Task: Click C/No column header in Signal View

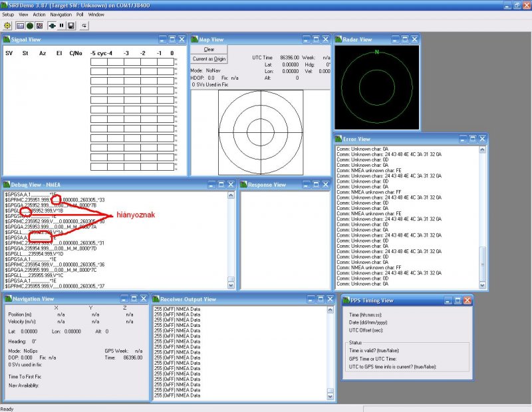Action: tap(76, 53)
